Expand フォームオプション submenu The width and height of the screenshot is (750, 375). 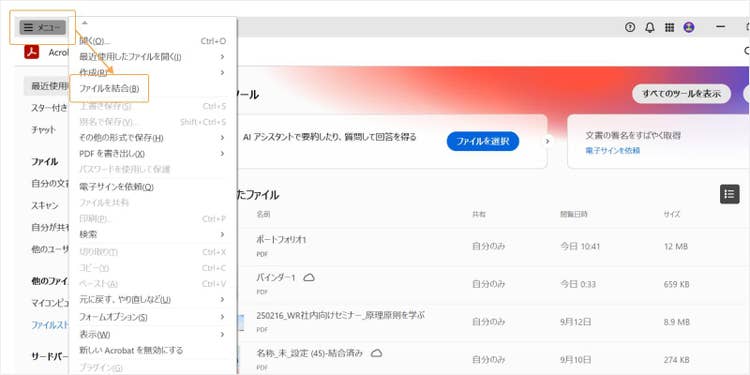153,317
